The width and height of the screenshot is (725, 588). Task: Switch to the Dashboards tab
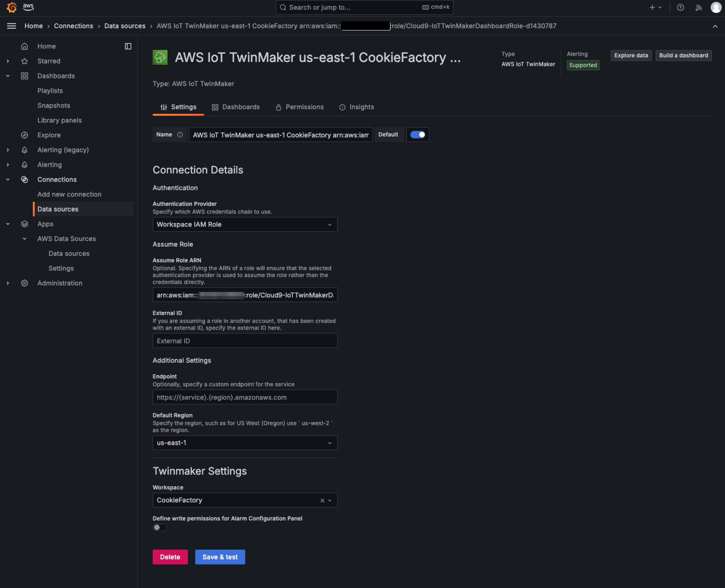tap(236, 107)
